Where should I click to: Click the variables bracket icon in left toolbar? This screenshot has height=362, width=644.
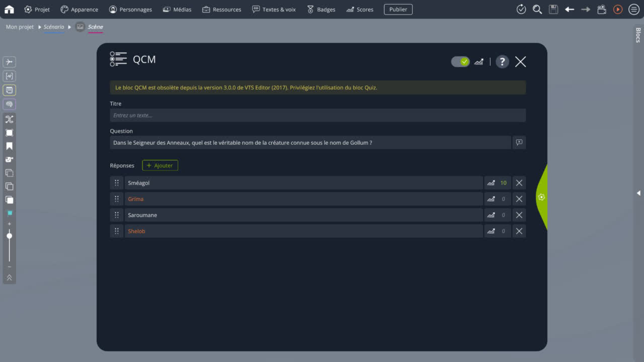9,76
